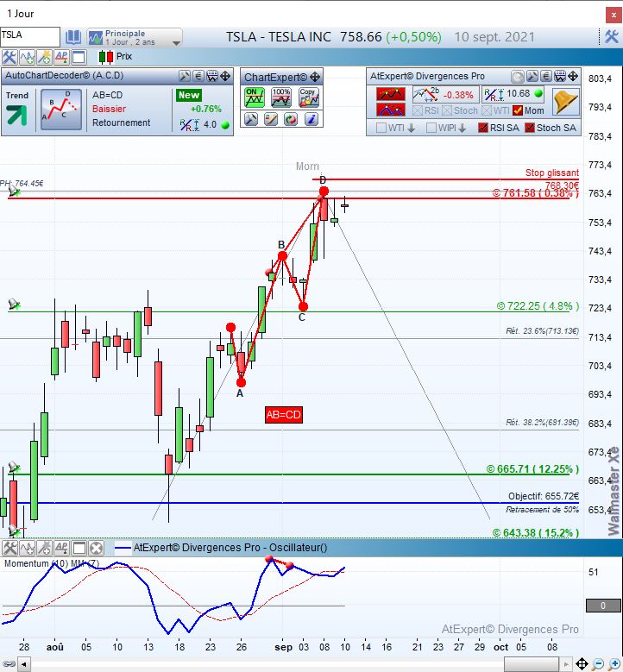Screen dimensions: 623x672
Task: Open chart settings tools in top-right corner
Action: coord(611,37)
